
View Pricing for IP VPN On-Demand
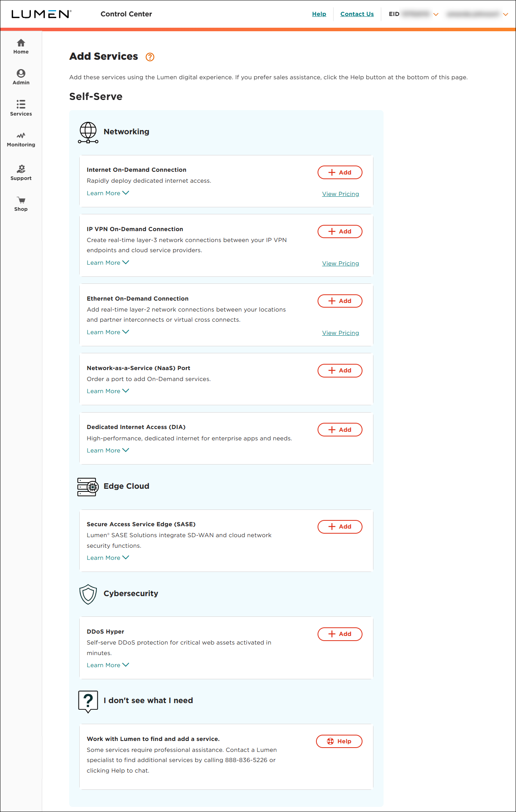341,264
